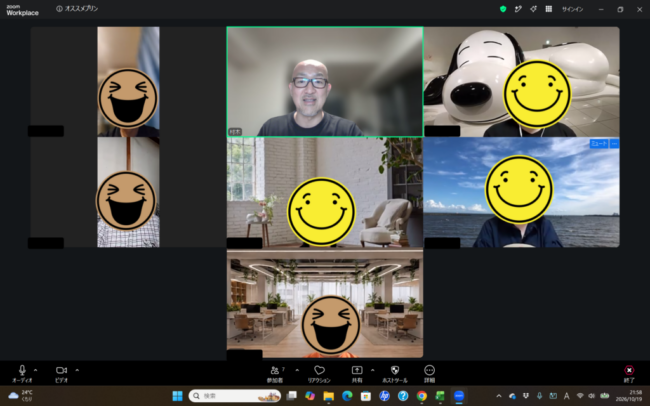This screenshot has height=406, width=650.
Task: Click the microphone tray icon
Action: tap(539, 396)
